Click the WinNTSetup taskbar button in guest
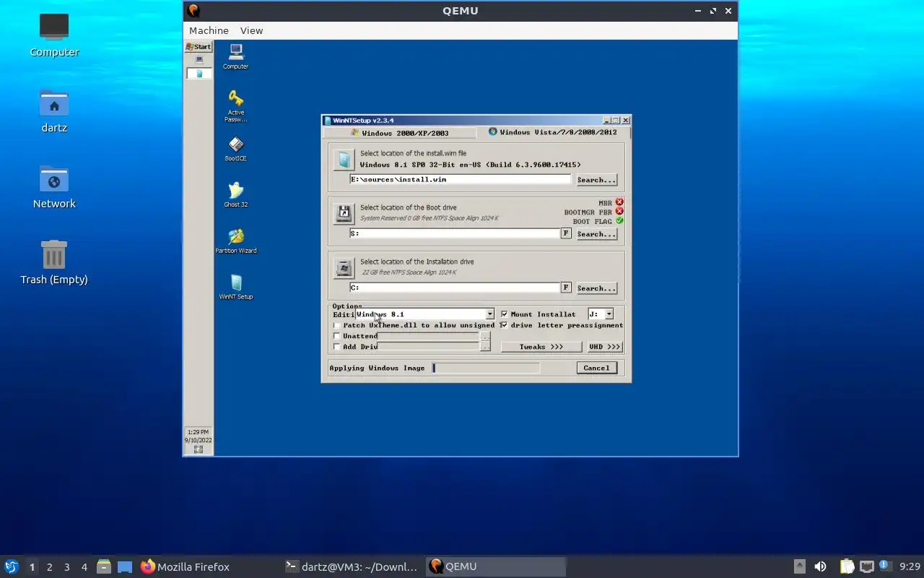The height and width of the screenshot is (578, 924). point(199,74)
